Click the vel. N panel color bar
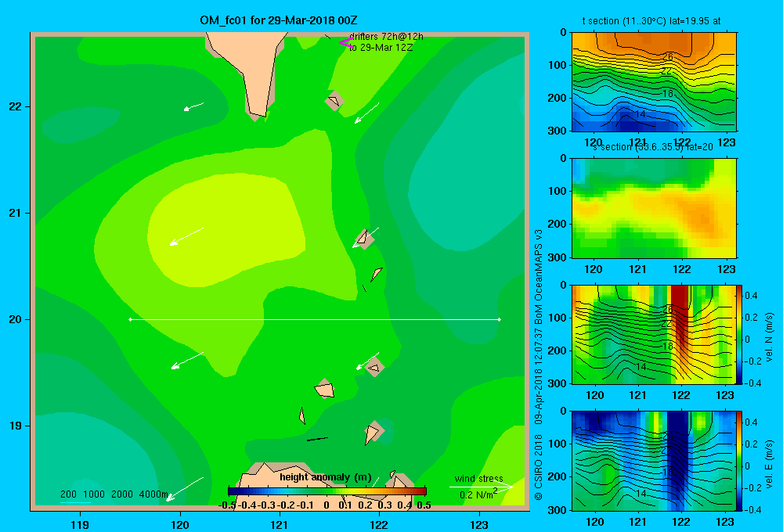Screen dimensions: 783x532 coord(739,334)
